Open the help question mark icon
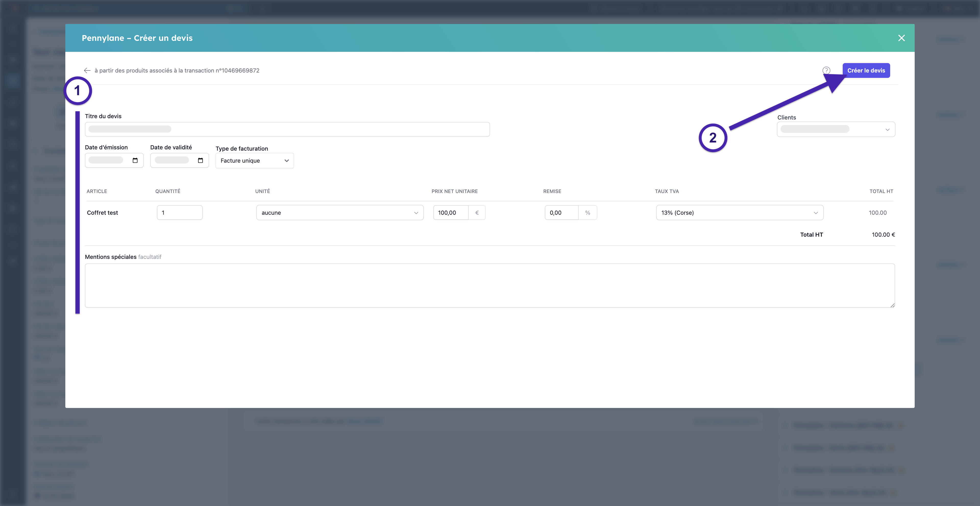 pyautogui.click(x=826, y=70)
